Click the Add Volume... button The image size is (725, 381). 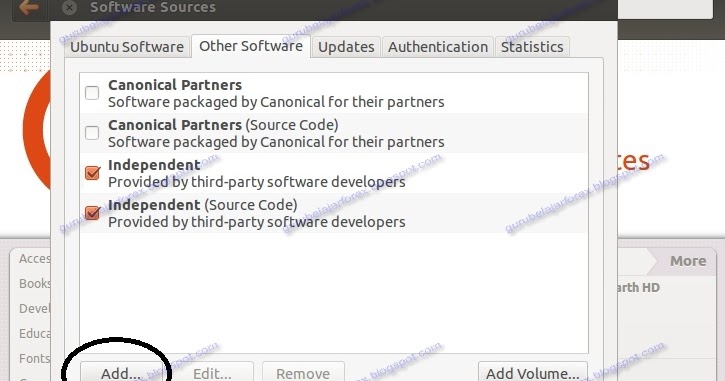pos(533,373)
